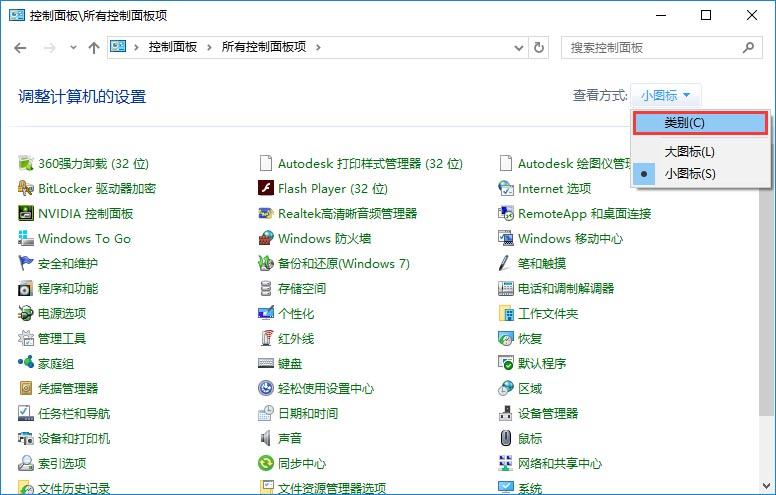
Task: Open RemoteApp 和桌面连接 link
Action: (584, 213)
